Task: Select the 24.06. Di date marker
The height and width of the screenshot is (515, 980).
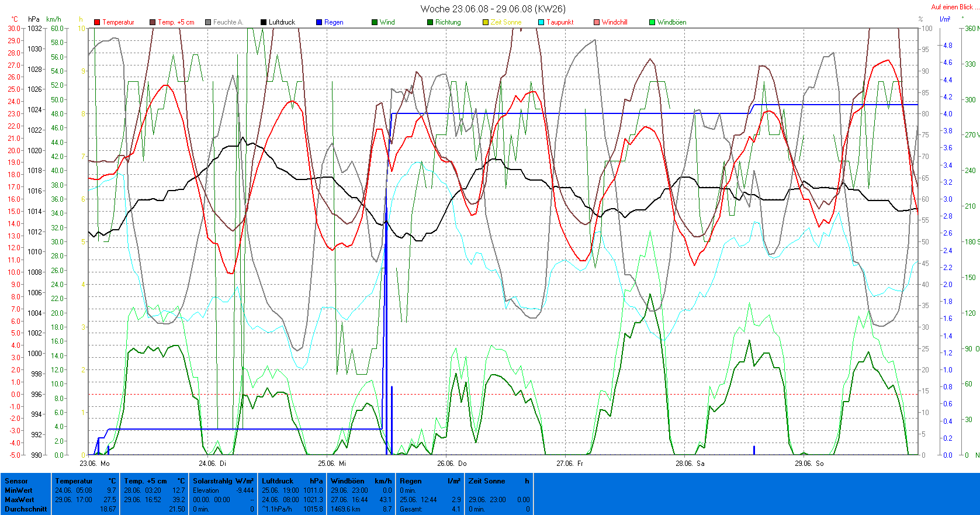Action: pyautogui.click(x=212, y=464)
